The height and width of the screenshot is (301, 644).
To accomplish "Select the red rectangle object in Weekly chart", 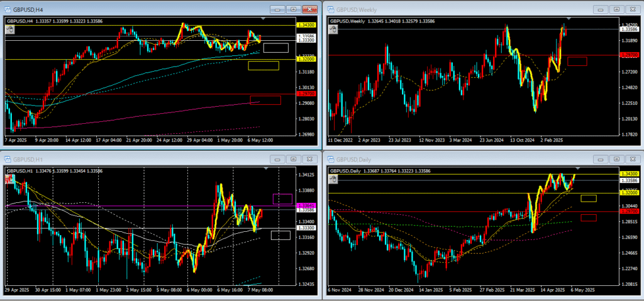I will 577,61.
